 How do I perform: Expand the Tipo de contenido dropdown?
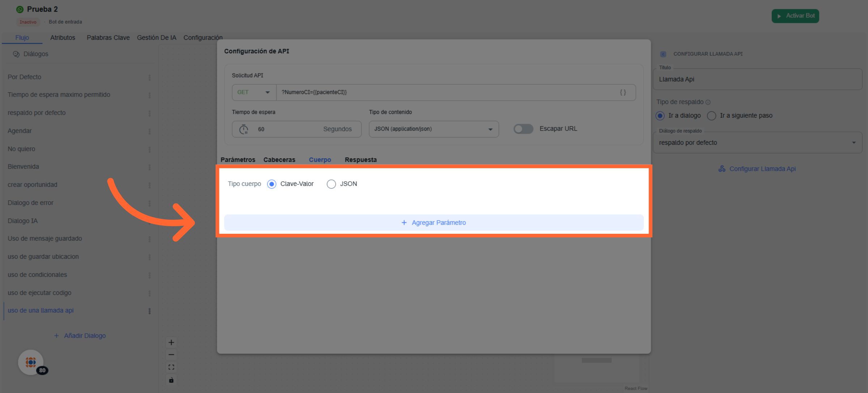pos(433,129)
